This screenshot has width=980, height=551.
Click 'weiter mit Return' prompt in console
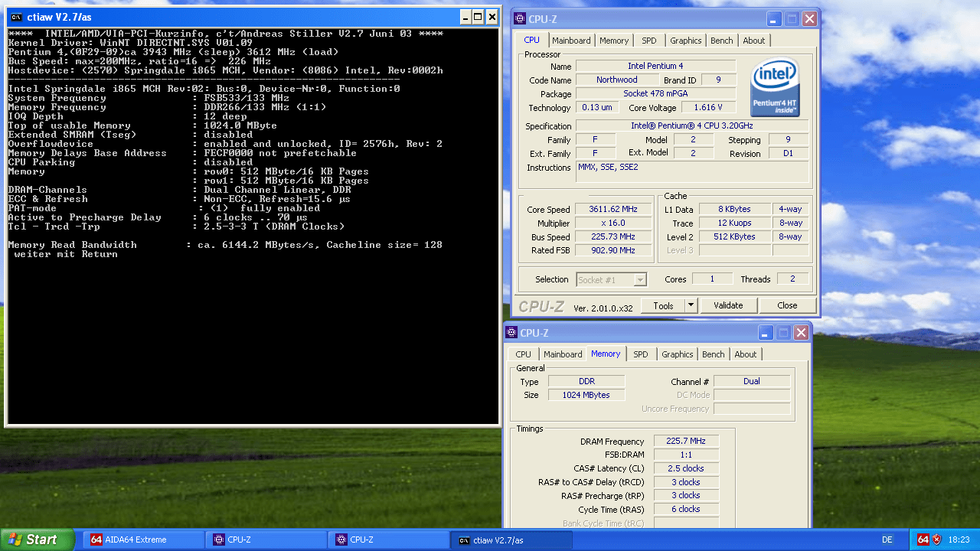pyautogui.click(x=66, y=254)
